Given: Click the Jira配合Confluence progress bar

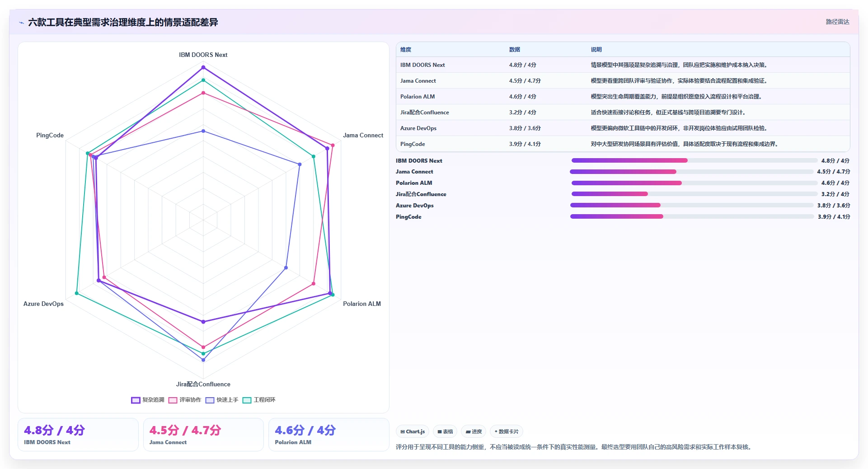Looking at the screenshot, I should tap(694, 194).
